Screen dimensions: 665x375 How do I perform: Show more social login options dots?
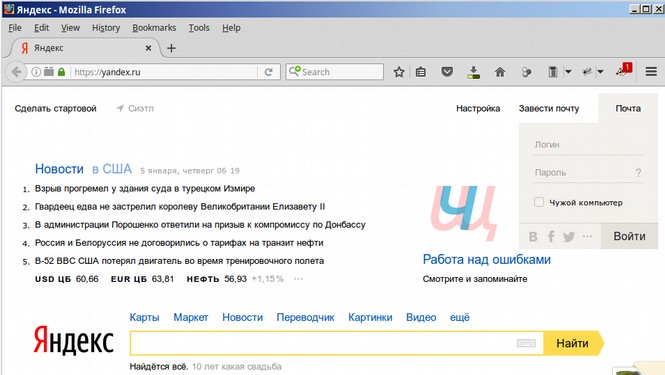(x=587, y=236)
